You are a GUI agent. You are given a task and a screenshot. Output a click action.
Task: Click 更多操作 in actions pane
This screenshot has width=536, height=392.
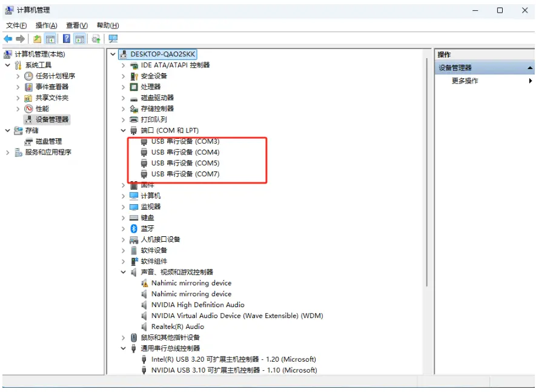tap(465, 81)
